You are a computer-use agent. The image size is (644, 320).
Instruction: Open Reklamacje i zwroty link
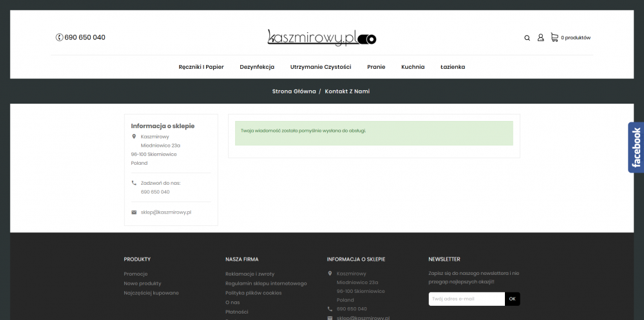[x=250, y=274]
